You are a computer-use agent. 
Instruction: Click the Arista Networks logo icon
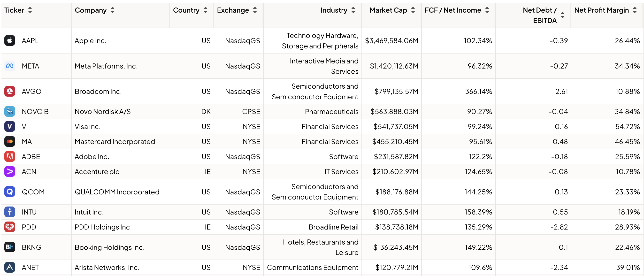pyautogui.click(x=9, y=268)
